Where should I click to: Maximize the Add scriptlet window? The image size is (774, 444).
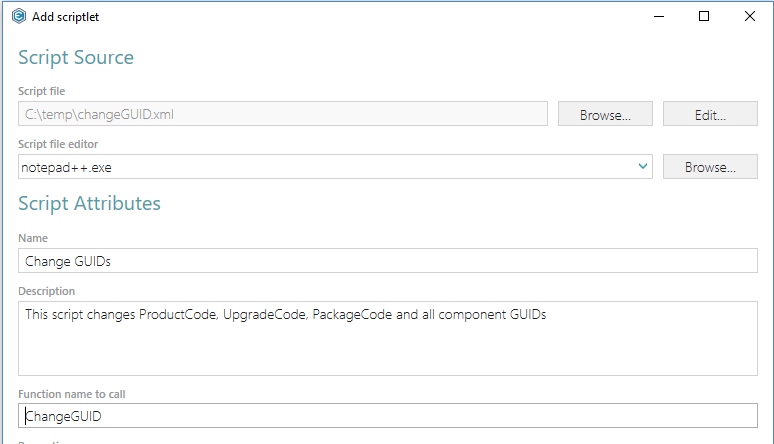pyautogui.click(x=704, y=16)
